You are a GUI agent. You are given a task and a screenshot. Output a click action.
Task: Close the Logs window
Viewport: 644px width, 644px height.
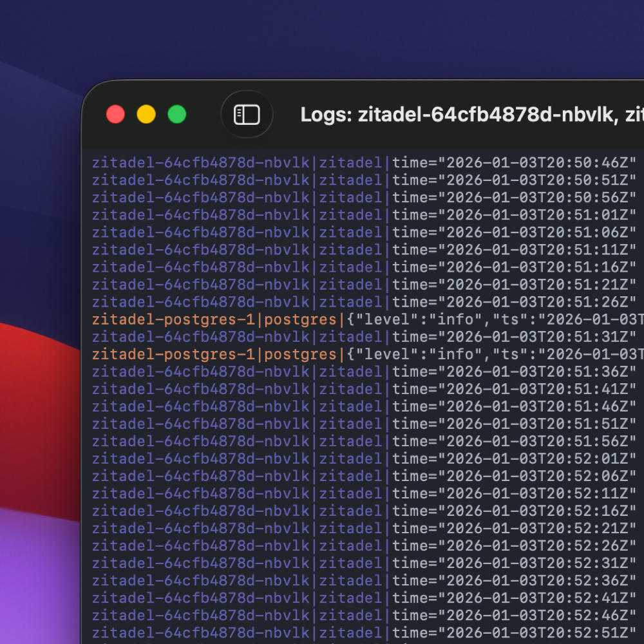pos(115,114)
